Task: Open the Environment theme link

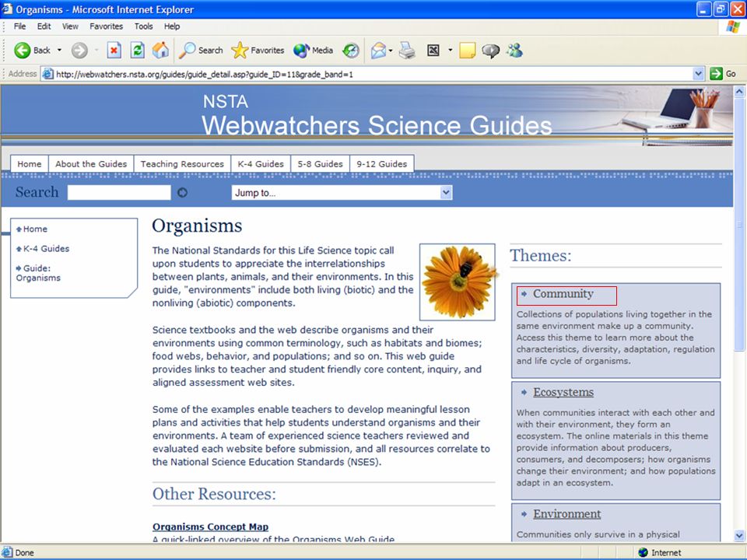Action: (567, 514)
